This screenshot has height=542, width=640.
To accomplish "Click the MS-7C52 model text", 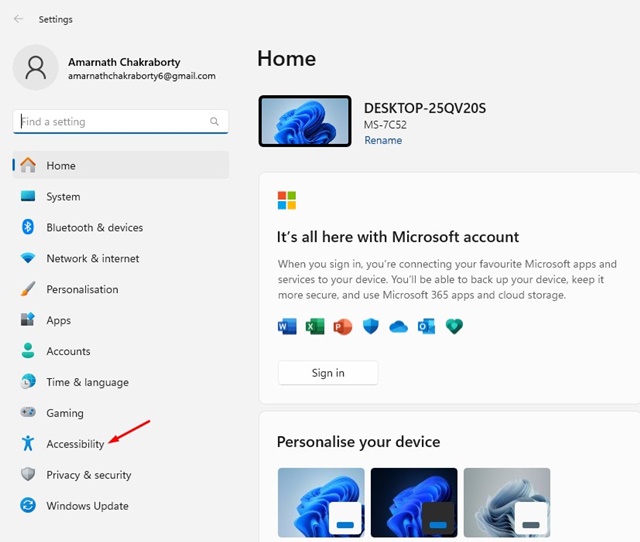I will click(x=385, y=125).
